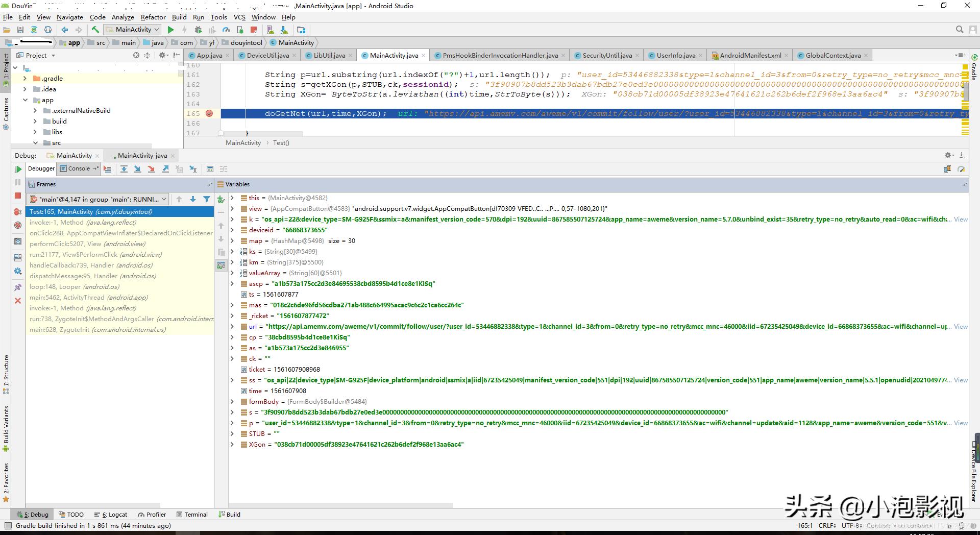This screenshot has height=535, width=980.
Task: Click Resume Program green arrow in Debug panel
Action: [x=18, y=169]
